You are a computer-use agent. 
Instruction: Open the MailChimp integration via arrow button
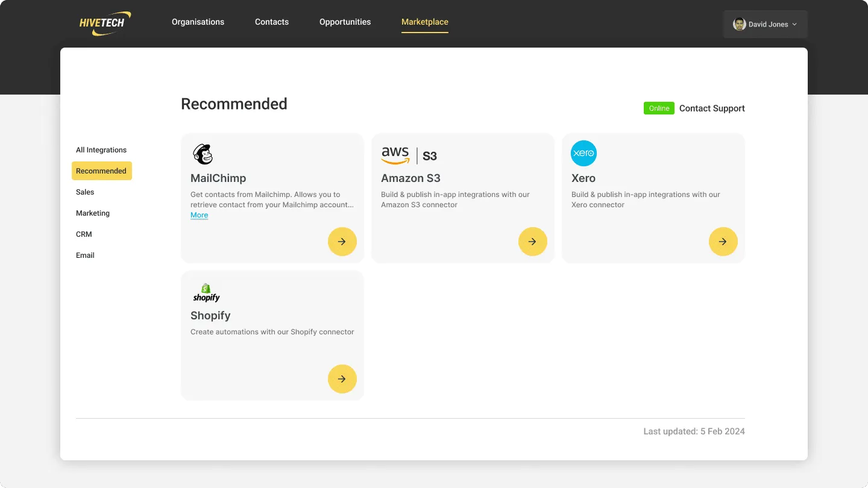[342, 241]
